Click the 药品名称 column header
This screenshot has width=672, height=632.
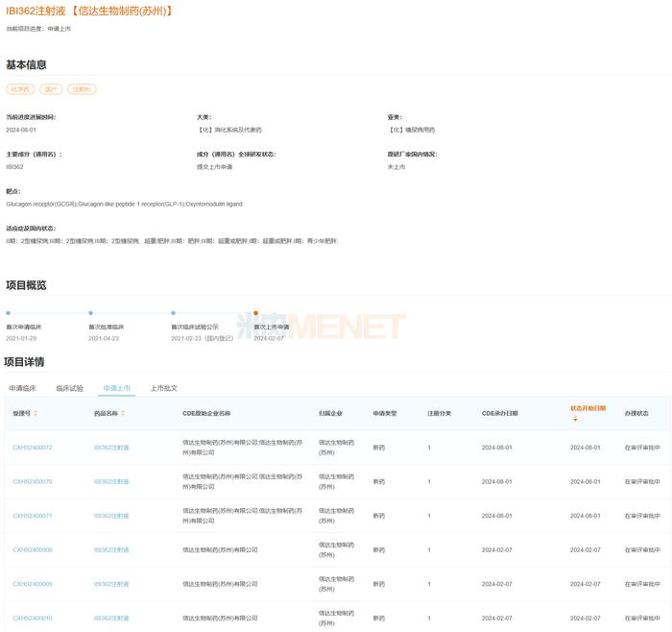click(106, 413)
